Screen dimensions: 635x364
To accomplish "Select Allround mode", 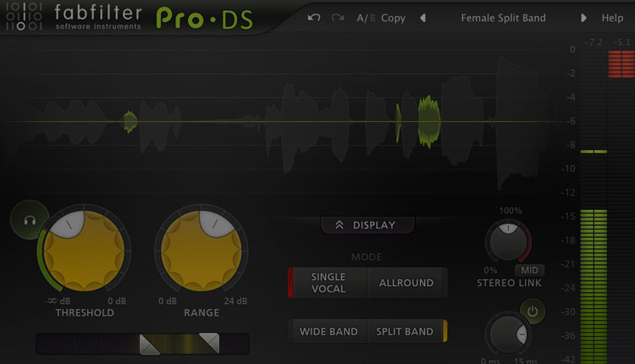I will pyautogui.click(x=406, y=283).
